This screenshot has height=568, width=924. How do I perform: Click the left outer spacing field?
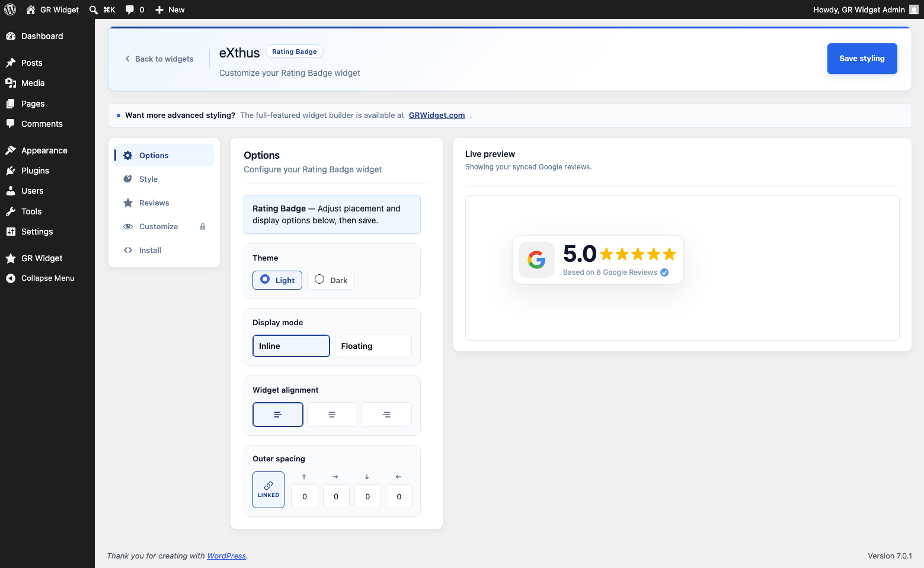click(x=399, y=496)
